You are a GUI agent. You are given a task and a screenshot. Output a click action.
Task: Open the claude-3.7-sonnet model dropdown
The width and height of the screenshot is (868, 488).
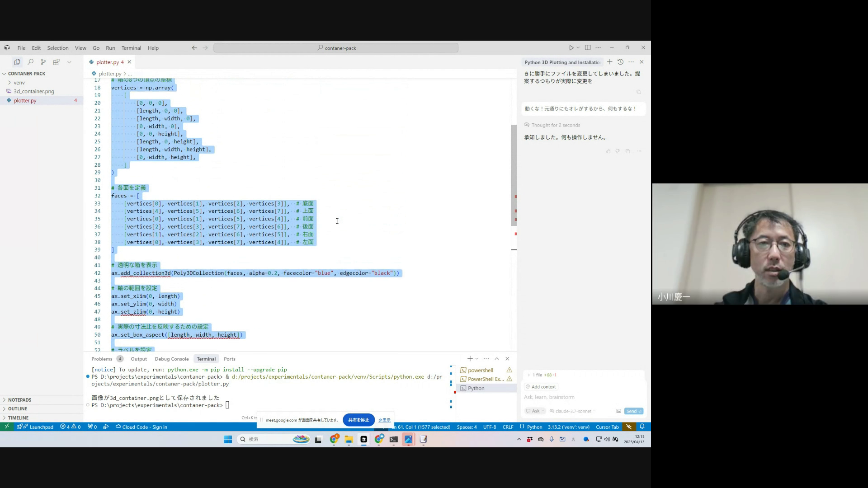click(x=573, y=411)
